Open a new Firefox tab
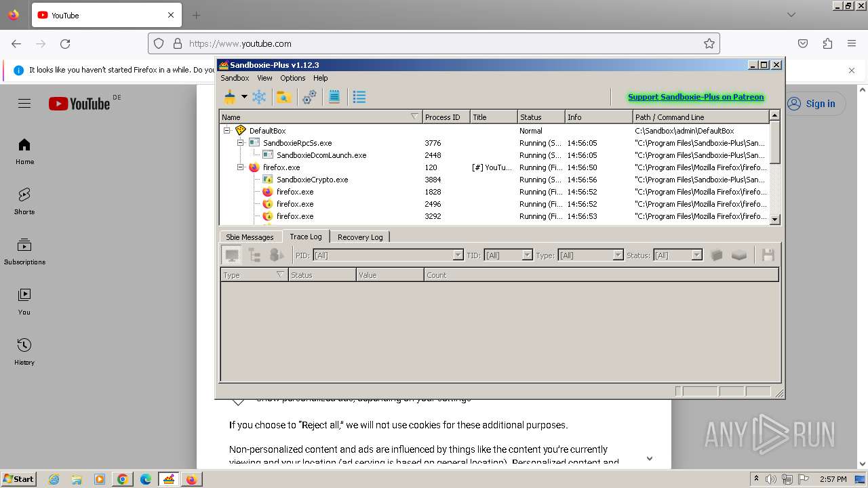The image size is (868, 488). coord(196,15)
